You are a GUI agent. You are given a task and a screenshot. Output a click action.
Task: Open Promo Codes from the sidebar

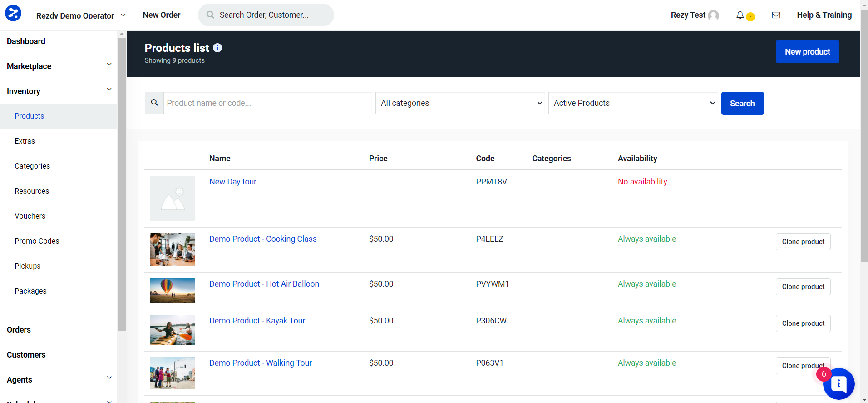coord(37,241)
